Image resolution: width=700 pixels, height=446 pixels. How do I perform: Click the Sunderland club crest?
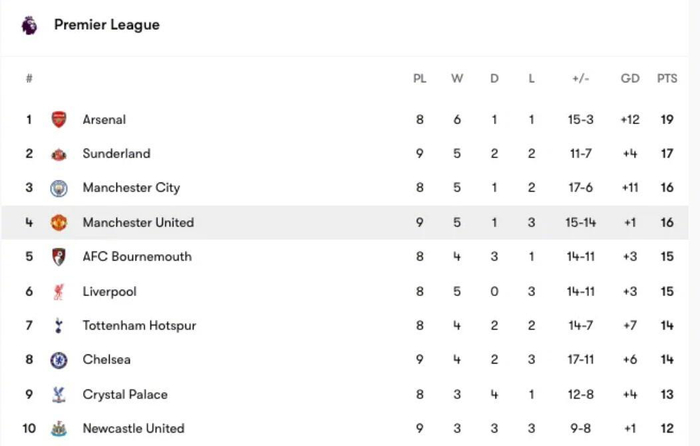pos(59,154)
